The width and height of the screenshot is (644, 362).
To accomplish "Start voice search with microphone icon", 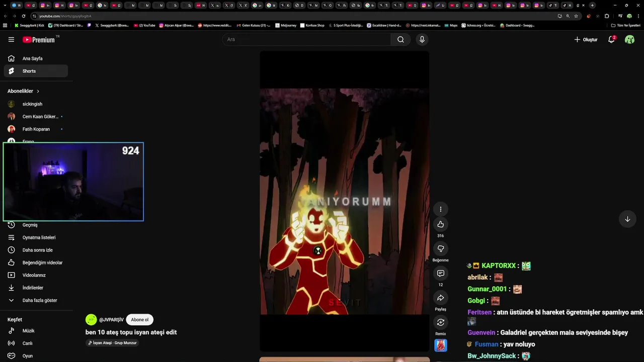I will coord(422,40).
